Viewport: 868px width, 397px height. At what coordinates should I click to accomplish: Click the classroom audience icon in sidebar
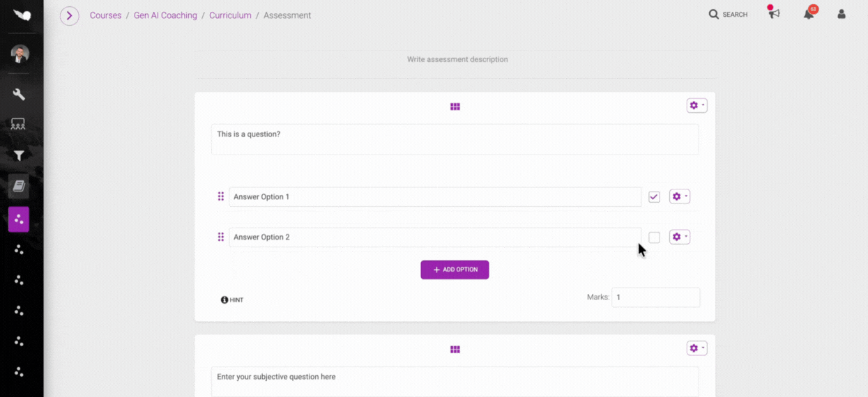(19, 125)
